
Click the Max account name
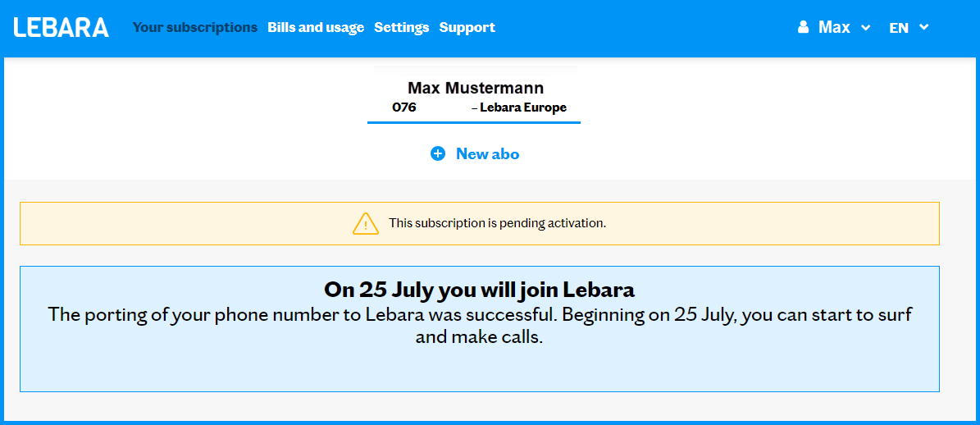tap(834, 27)
